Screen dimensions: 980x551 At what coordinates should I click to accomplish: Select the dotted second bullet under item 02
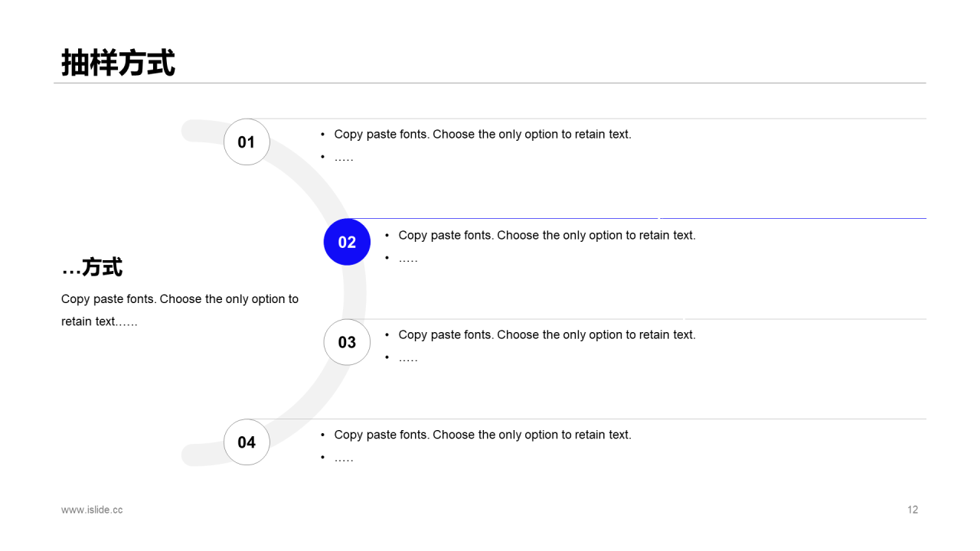[408, 259]
